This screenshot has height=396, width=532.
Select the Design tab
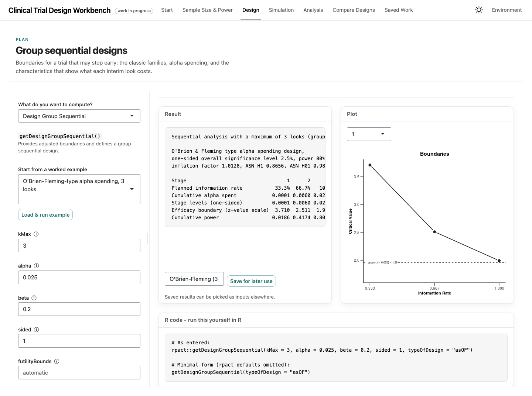point(251,10)
